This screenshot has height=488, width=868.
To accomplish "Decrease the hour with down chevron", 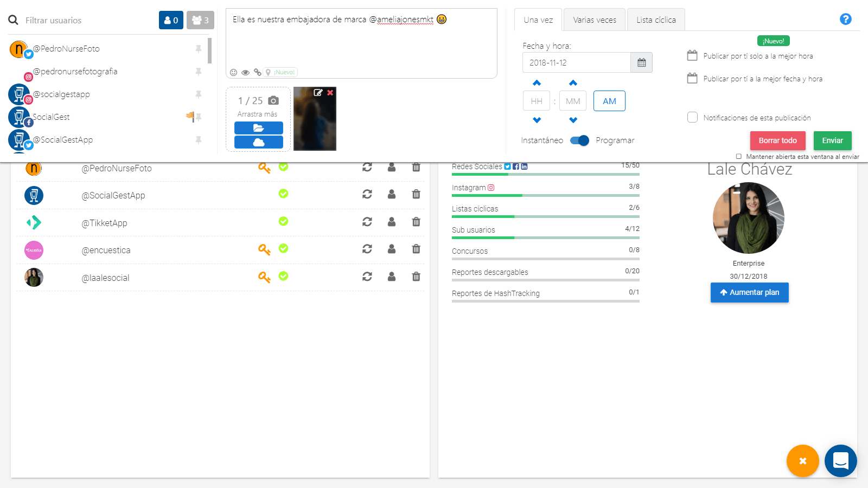I will click(x=537, y=120).
